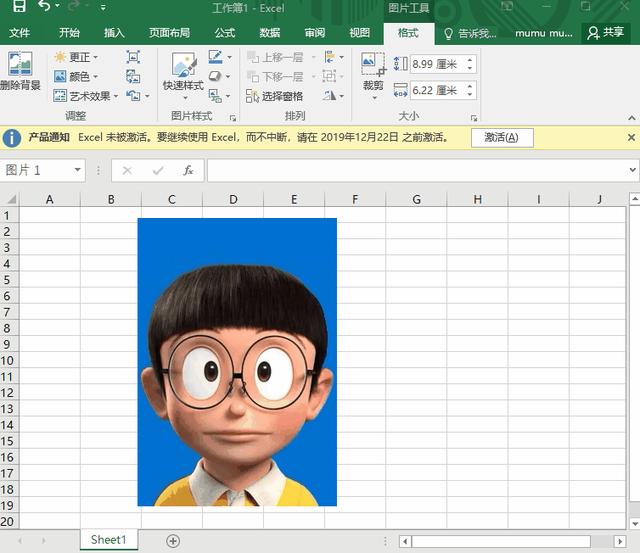Open the 大小 size dialog launcher

pos(474,118)
